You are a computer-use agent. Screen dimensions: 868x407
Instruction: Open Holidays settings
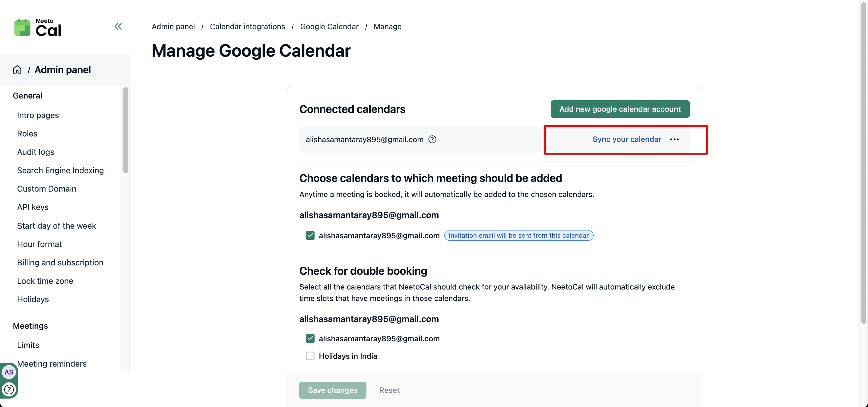(x=33, y=299)
